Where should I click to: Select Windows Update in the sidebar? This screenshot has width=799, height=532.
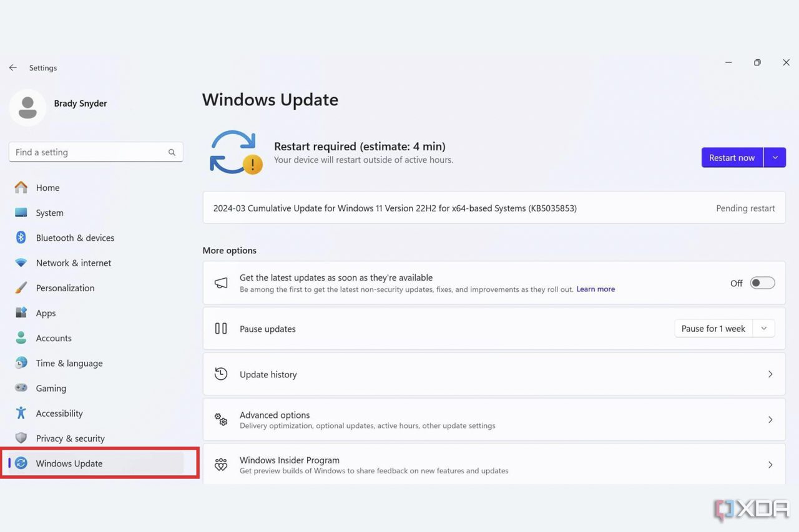click(x=97, y=463)
